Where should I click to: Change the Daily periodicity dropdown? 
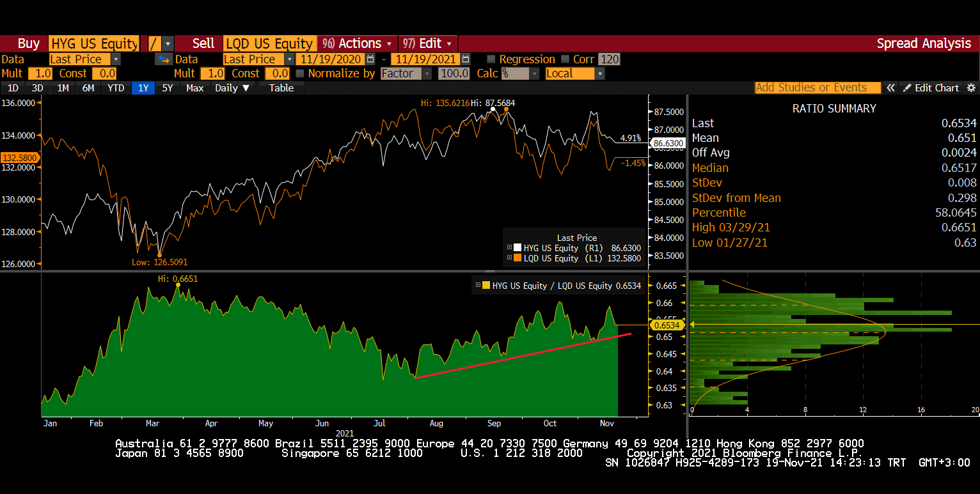pyautogui.click(x=232, y=88)
